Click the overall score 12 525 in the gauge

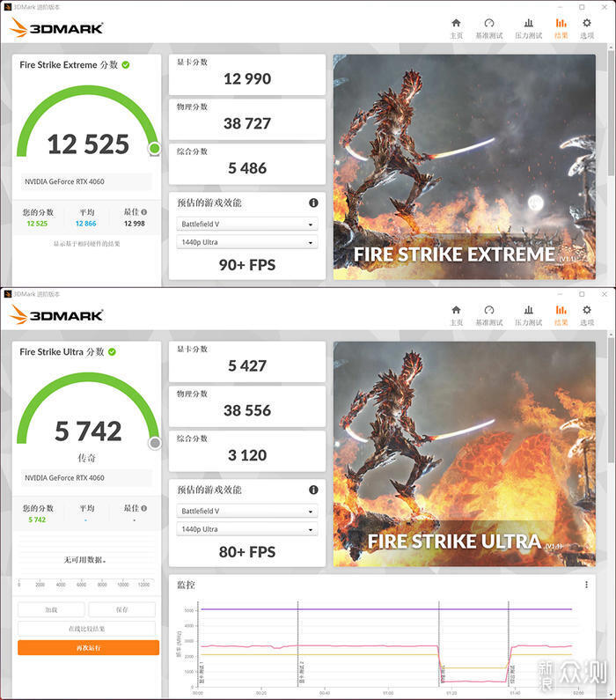[88, 144]
